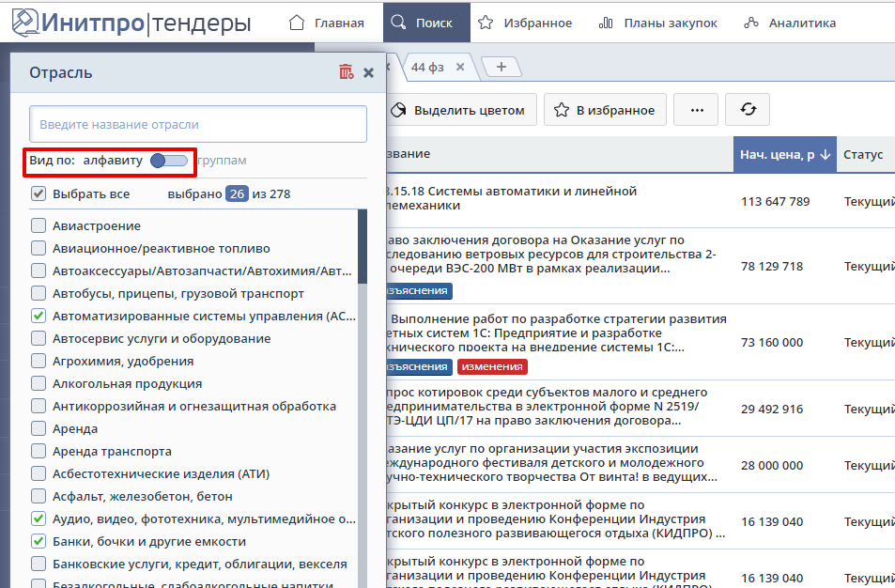Check the Авиастроение checkbox
The image size is (895, 588).
(39, 225)
